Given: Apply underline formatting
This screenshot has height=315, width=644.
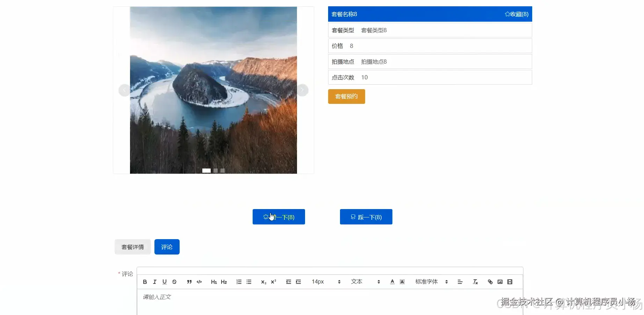Looking at the screenshot, I should point(165,282).
